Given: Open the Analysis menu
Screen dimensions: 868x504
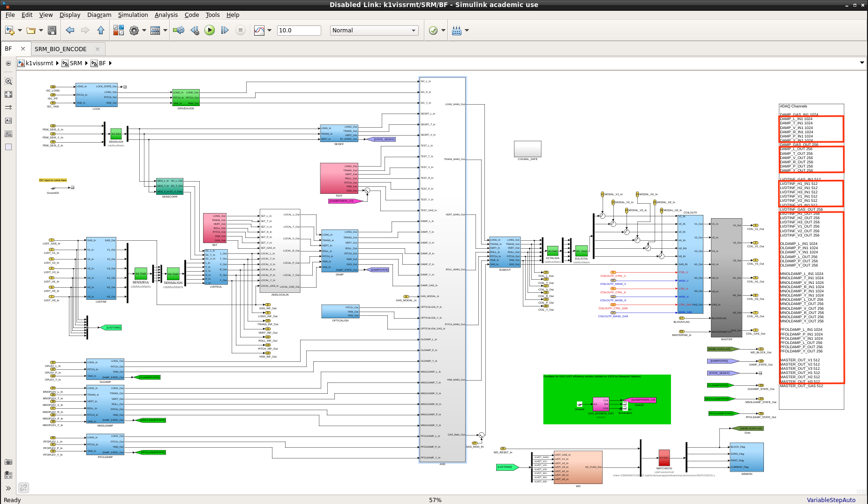Looking at the screenshot, I should (166, 15).
